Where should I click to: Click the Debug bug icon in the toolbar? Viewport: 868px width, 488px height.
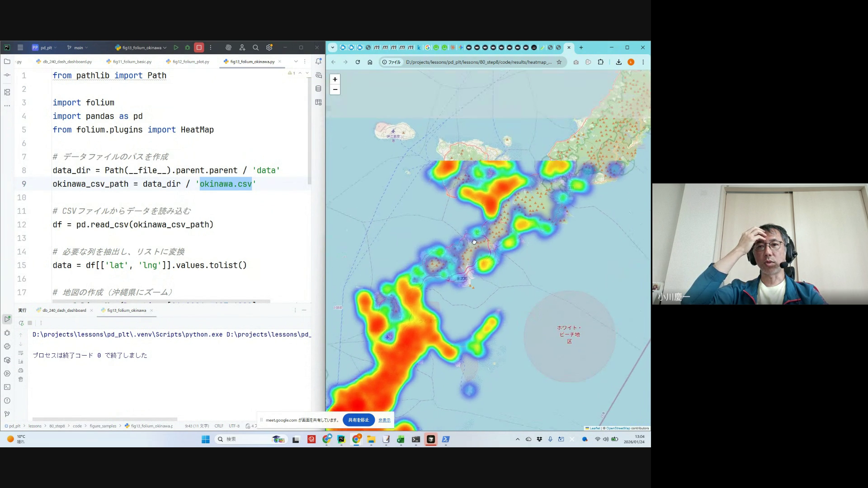187,47
